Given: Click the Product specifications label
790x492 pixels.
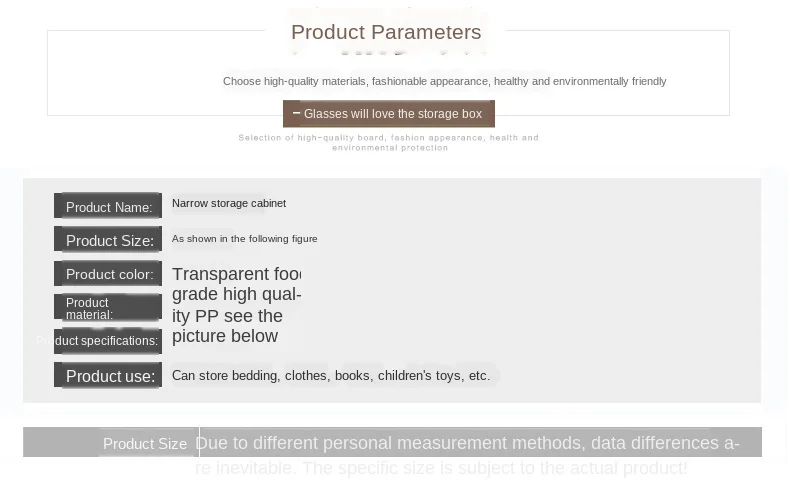Looking at the screenshot, I should pos(108,341).
